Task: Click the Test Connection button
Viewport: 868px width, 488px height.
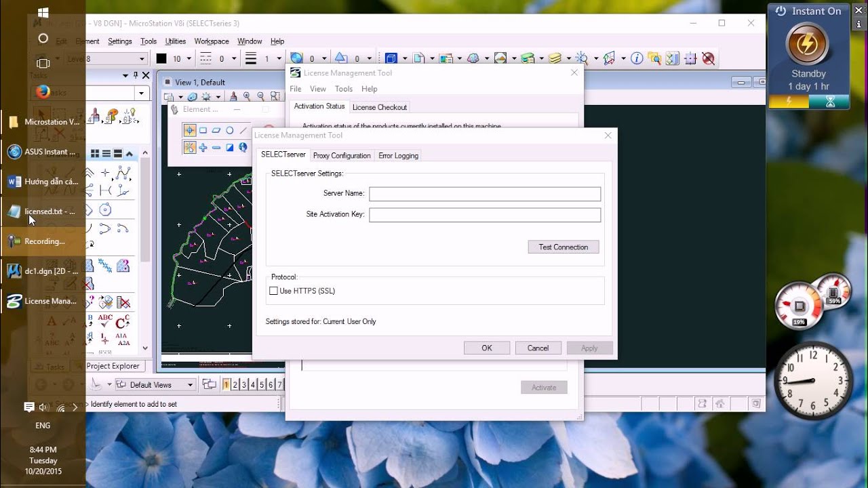Action: coord(564,247)
